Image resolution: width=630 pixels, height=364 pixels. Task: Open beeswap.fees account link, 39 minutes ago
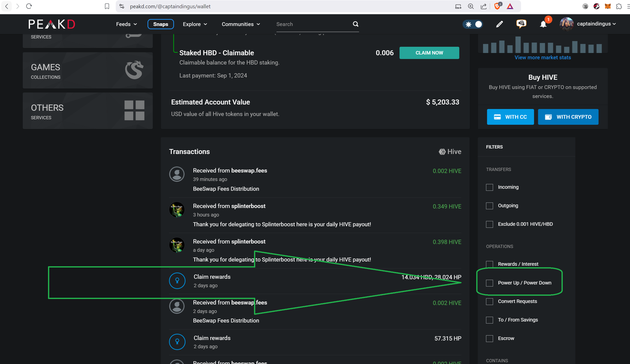[x=249, y=170]
